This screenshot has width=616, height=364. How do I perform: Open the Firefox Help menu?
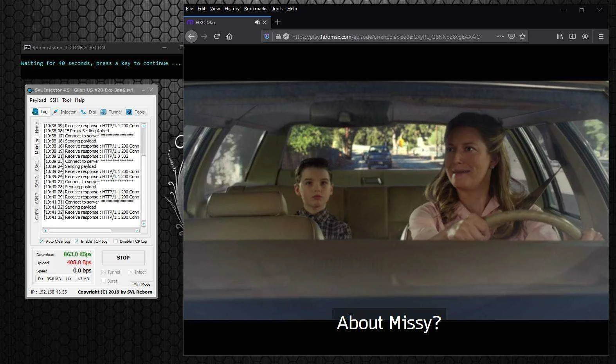pyautogui.click(x=292, y=9)
